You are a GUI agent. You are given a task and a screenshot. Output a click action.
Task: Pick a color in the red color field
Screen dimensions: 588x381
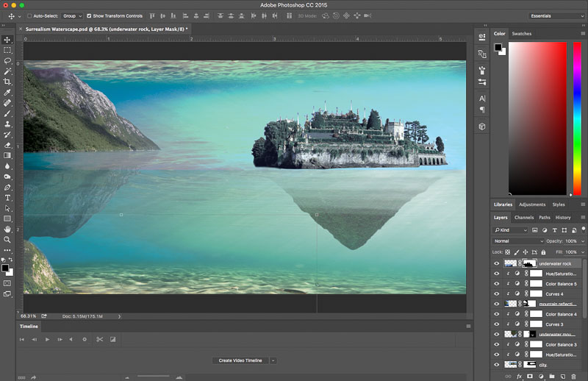[537, 118]
